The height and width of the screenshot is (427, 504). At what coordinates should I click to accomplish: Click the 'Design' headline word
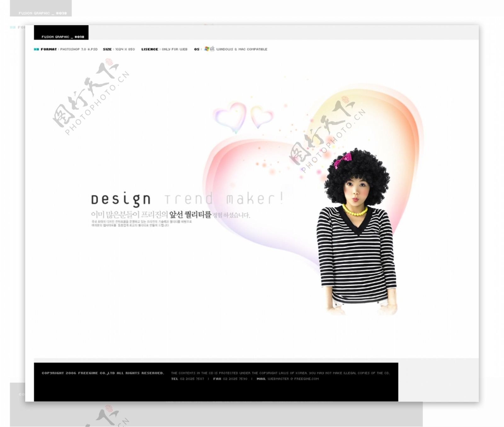click(121, 199)
